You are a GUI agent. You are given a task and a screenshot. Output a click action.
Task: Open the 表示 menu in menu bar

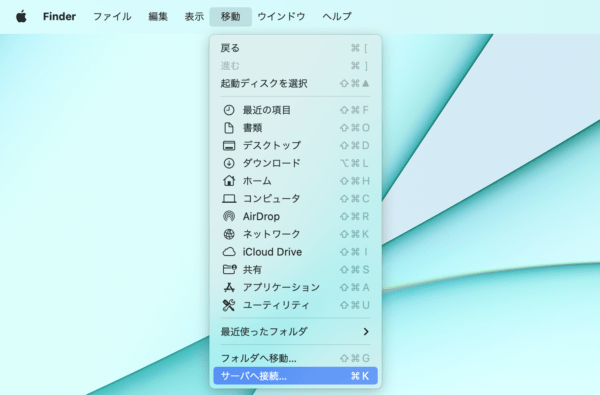tap(194, 16)
